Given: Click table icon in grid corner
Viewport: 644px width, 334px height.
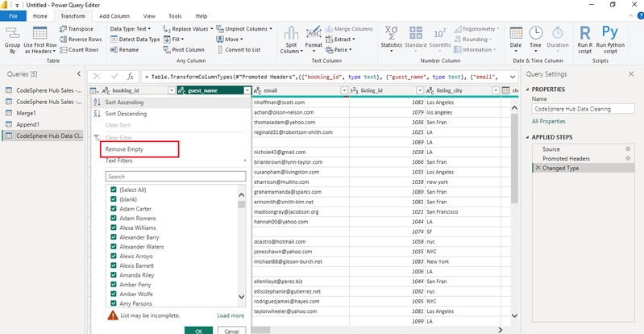Looking at the screenshot, I should pyautogui.click(x=94, y=90).
